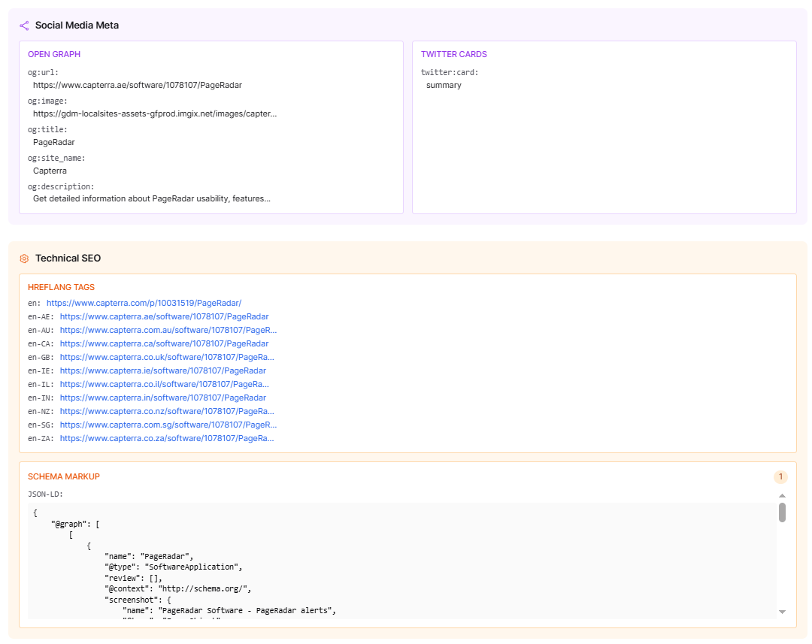
Task: Click the "@graph": [ JSON line
Action: pyautogui.click(x=76, y=524)
